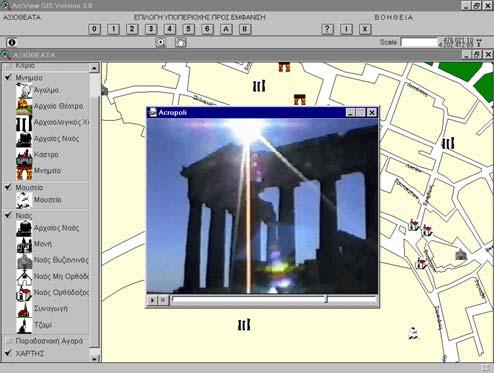Click the museum marker at map lower right
Screen dimensions: 494x373
point(413,333)
